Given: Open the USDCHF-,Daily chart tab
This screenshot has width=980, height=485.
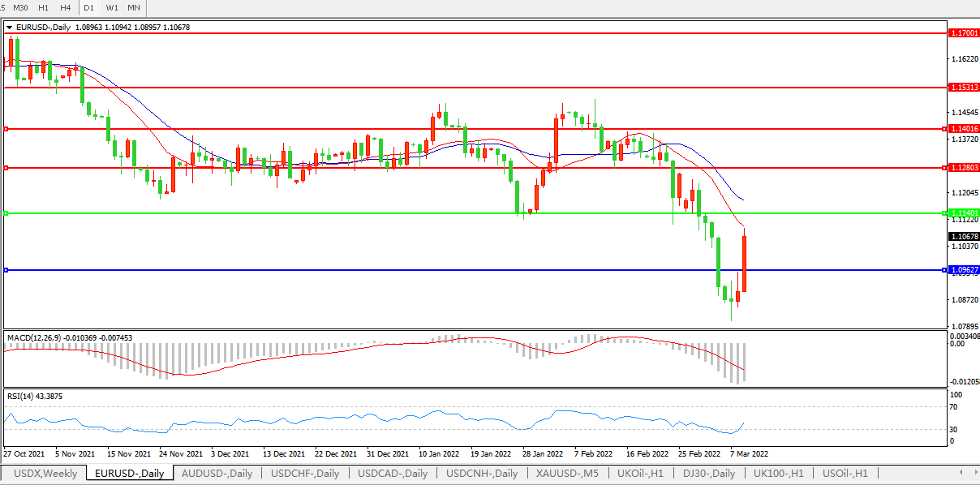Looking at the screenshot, I should click(305, 473).
